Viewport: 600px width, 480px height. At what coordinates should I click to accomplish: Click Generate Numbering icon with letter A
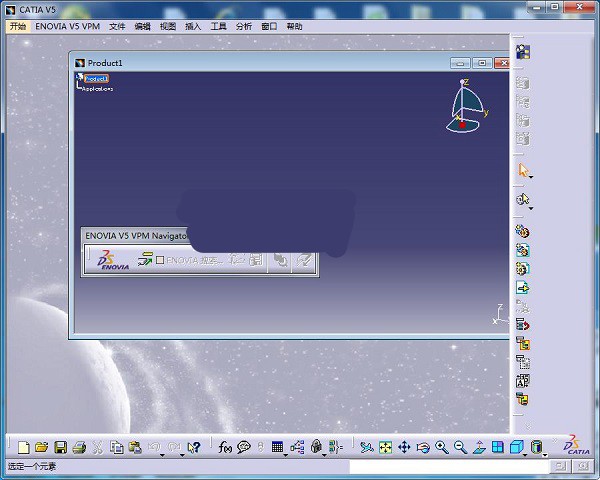click(523, 381)
